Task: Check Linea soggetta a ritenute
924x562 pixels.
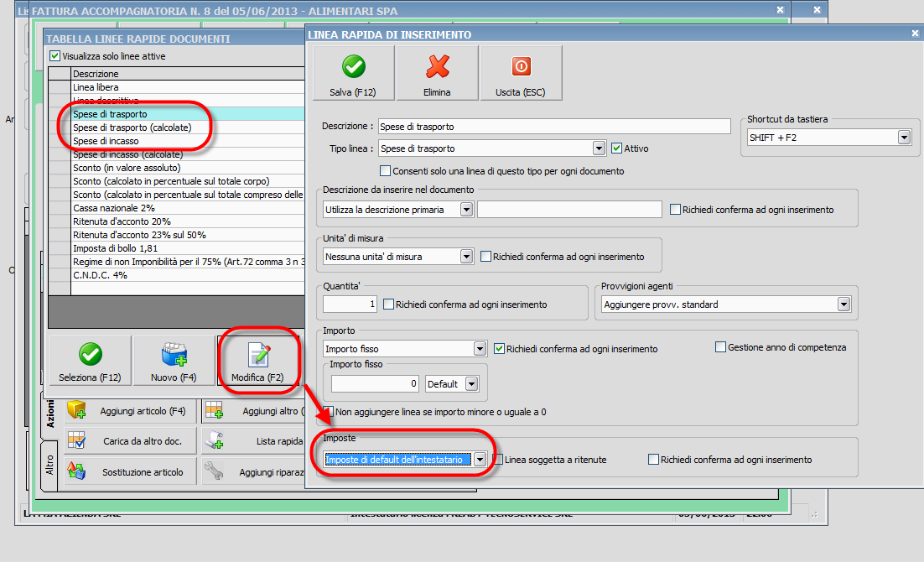Action: click(x=498, y=459)
